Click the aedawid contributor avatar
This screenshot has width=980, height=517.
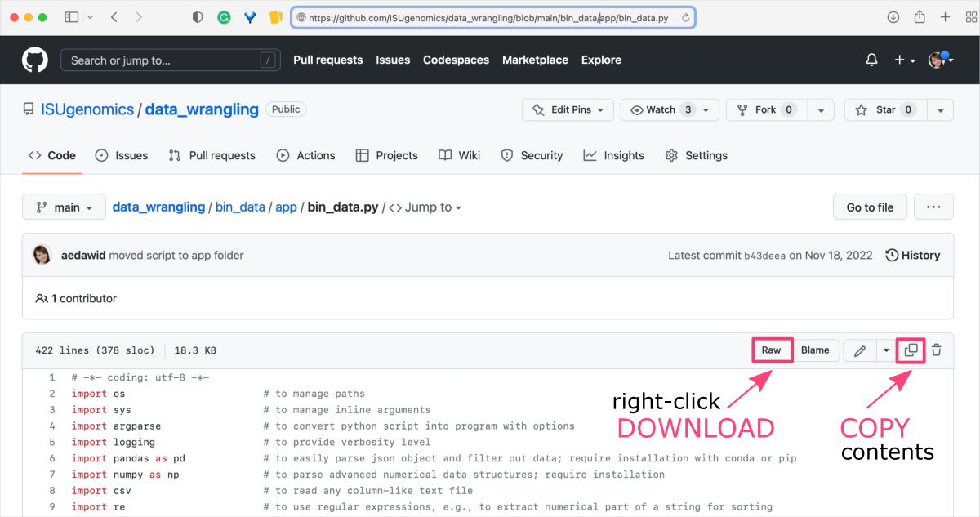click(42, 255)
